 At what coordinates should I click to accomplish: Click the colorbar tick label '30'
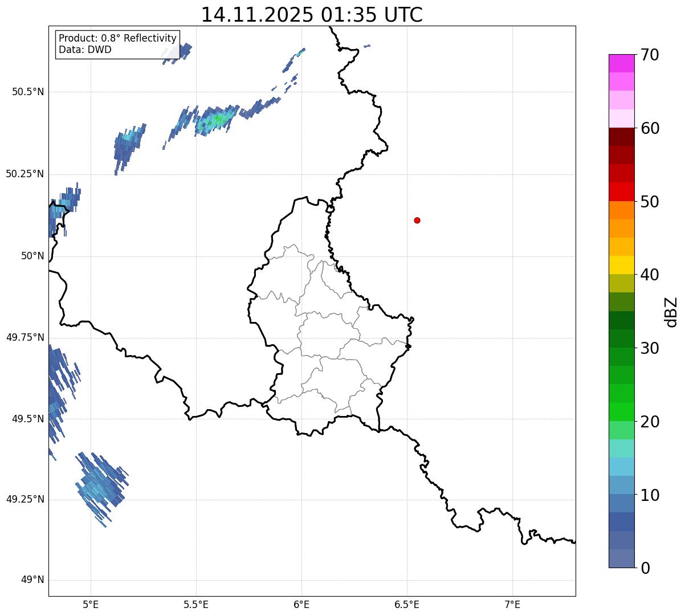[x=650, y=348]
